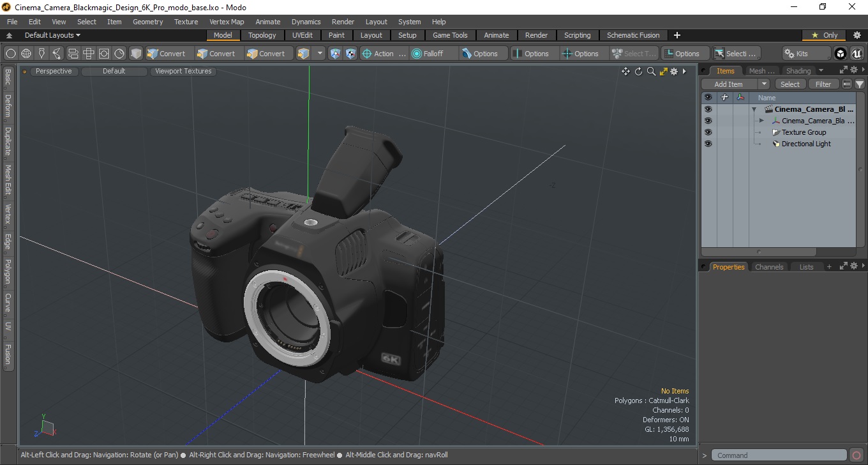Open the Default Layouts dropdown
The width and height of the screenshot is (868, 465).
(52, 35)
